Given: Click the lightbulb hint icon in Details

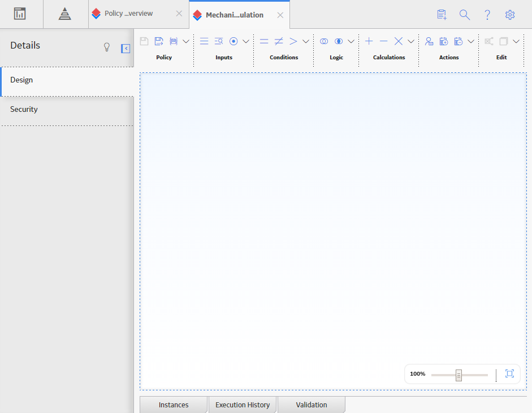Looking at the screenshot, I should (106, 47).
